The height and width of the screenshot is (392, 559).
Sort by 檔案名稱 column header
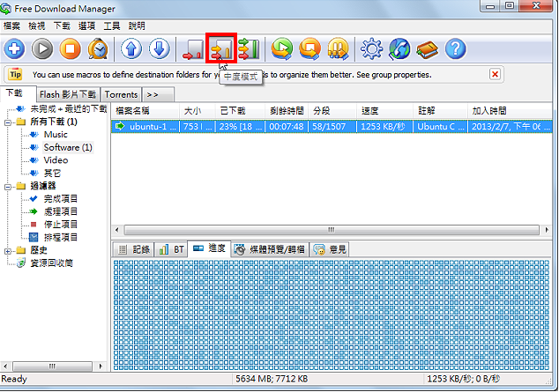[145, 111]
